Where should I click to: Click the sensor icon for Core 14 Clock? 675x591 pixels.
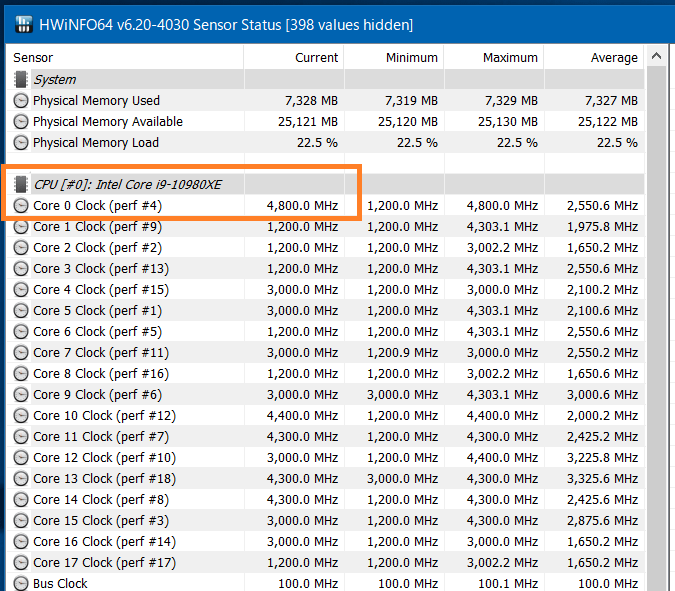pyautogui.click(x=21, y=499)
